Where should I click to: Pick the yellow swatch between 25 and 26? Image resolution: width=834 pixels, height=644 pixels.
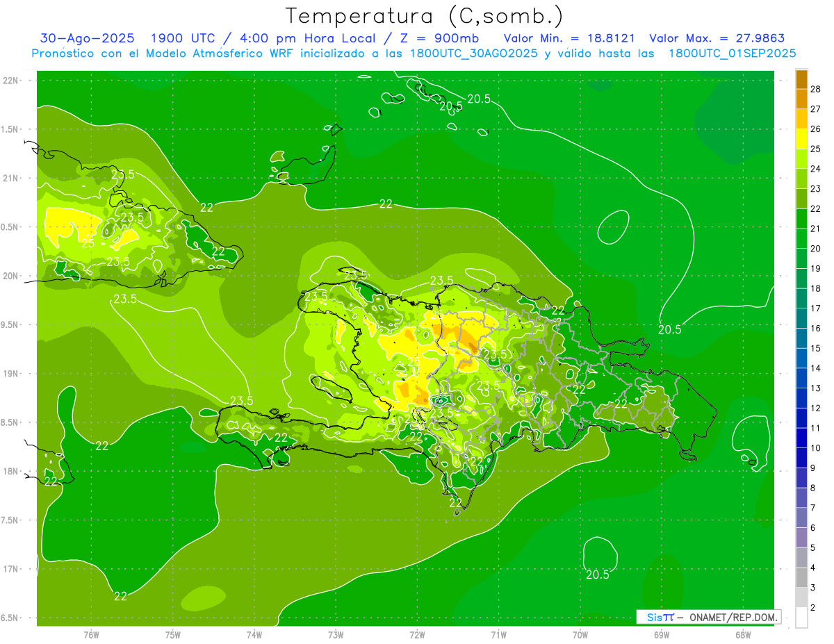(802, 139)
